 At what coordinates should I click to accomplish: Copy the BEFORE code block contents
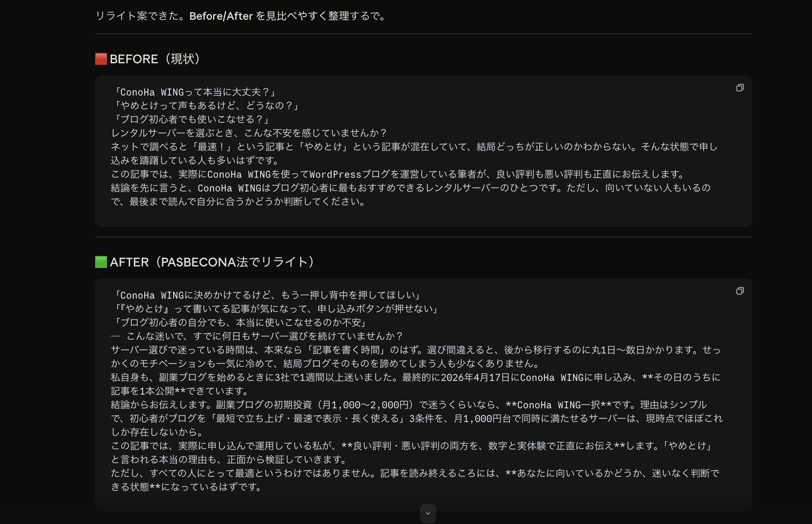pos(740,88)
